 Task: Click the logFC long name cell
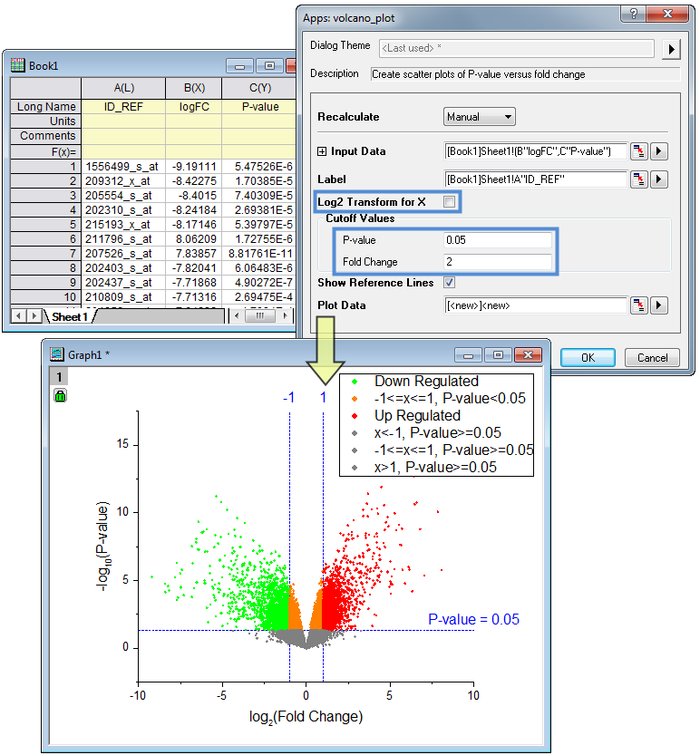pos(194,107)
